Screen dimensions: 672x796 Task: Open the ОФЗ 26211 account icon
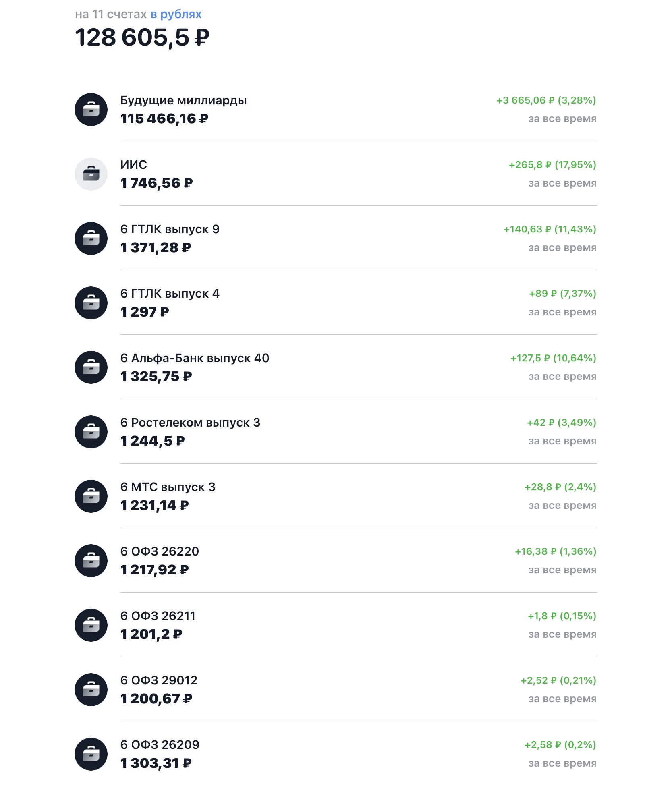pos(91,625)
